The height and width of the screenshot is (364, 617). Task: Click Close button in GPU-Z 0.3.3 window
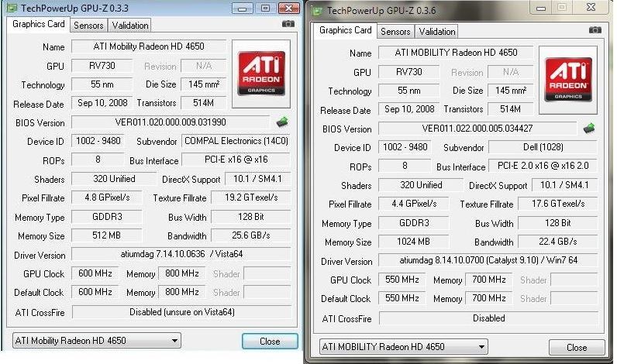click(270, 342)
